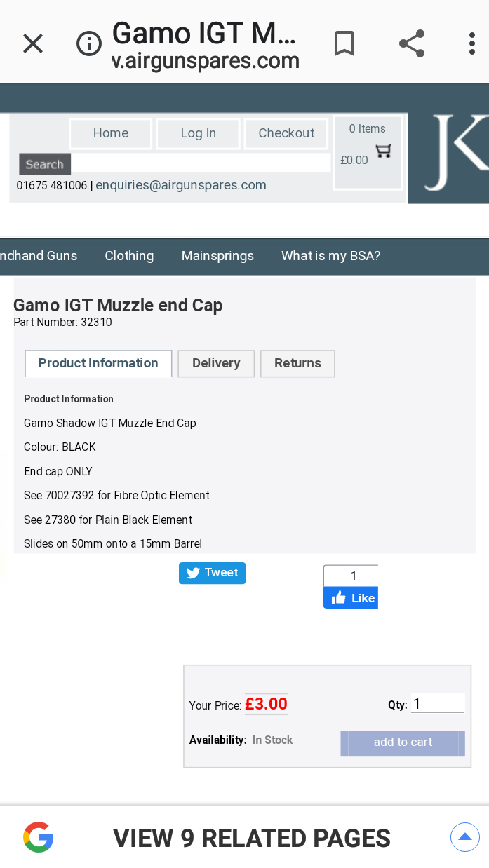The height and width of the screenshot is (868, 489).
Task: Click the site search text box
Action: (201, 163)
